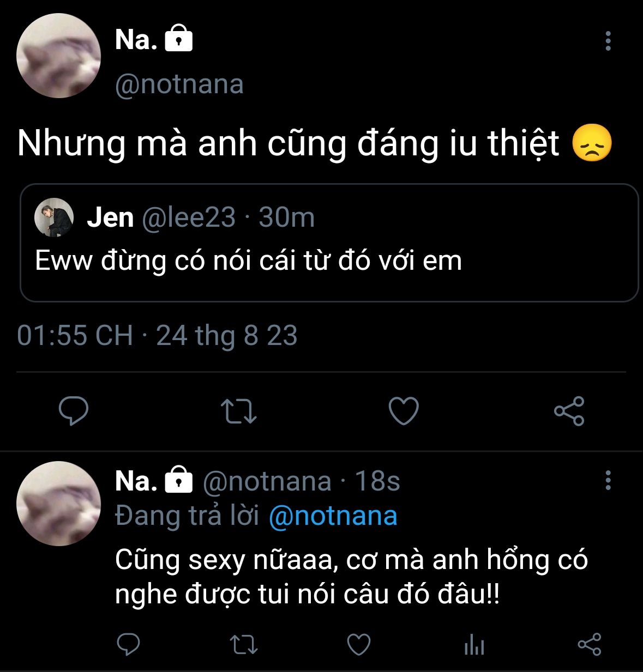The height and width of the screenshot is (672, 643).
Task: Go to @lee23 handle in quoted tweet
Action: coord(189,217)
